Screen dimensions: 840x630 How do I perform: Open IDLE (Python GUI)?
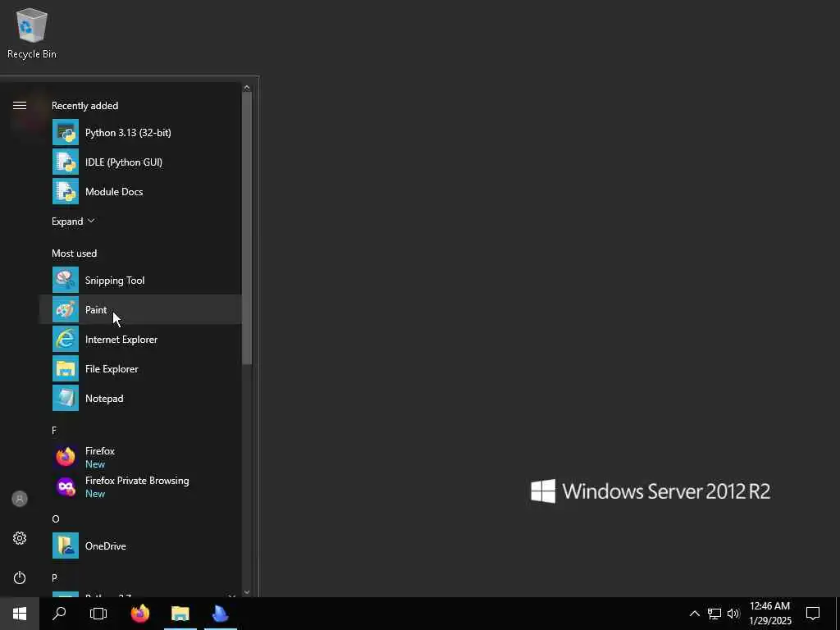click(140, 162)
